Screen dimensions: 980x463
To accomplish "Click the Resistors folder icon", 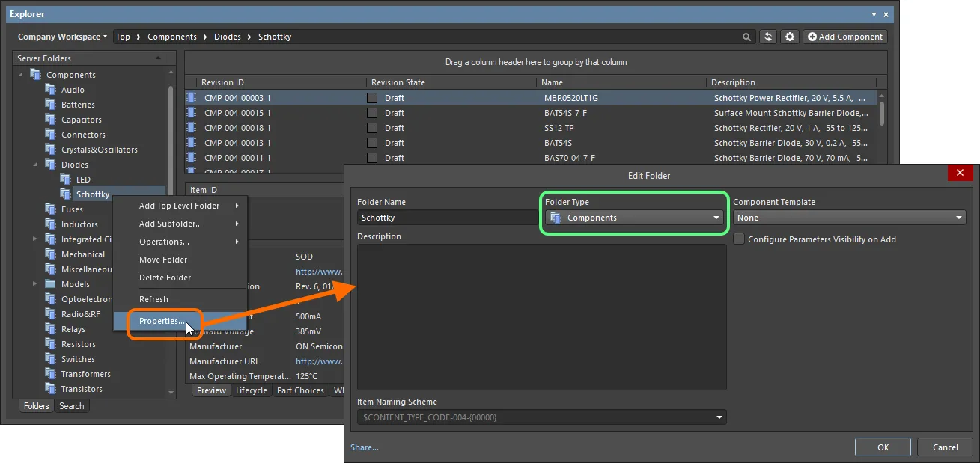I will [x=50, y=343].
